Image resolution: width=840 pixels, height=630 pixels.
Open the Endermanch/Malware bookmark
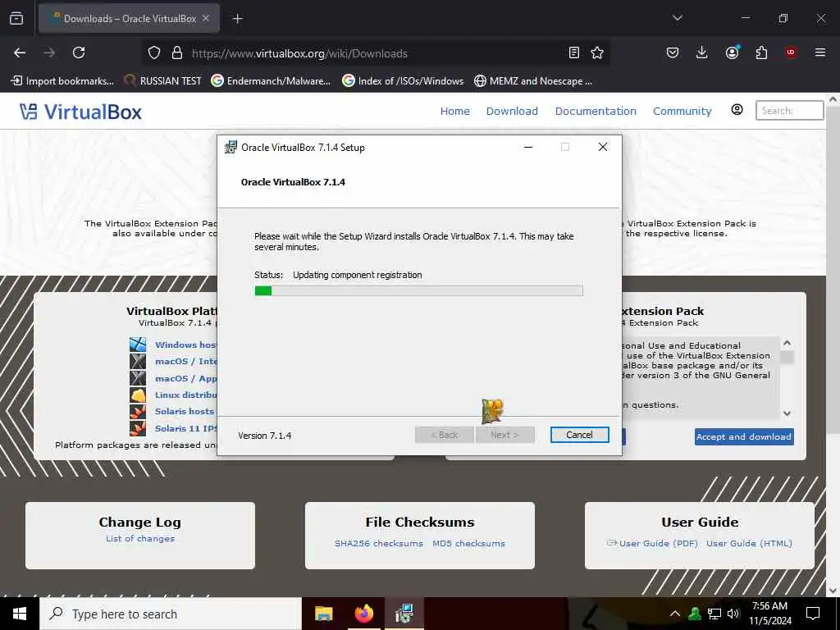click(x=271, y=81)
